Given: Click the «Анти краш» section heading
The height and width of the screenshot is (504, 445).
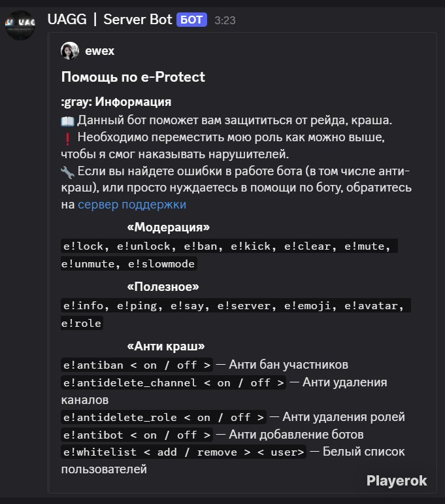Looking at the screenshot, I should click(x=166, y=346).
